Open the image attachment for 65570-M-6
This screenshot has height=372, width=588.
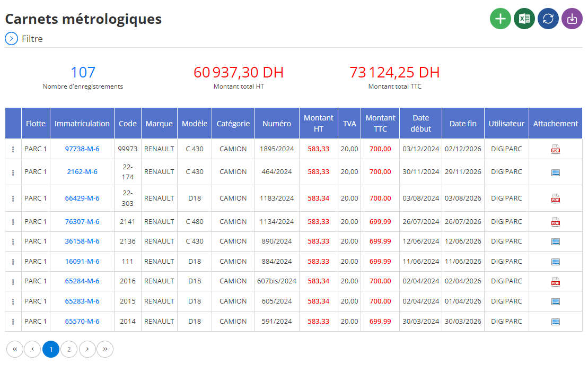(555, 322)
